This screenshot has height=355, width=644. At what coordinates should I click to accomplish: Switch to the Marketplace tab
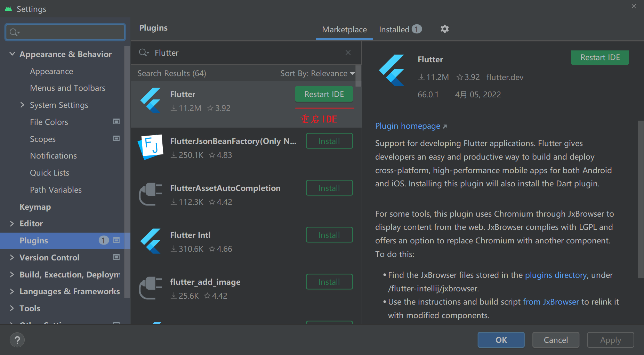[344, 30]
